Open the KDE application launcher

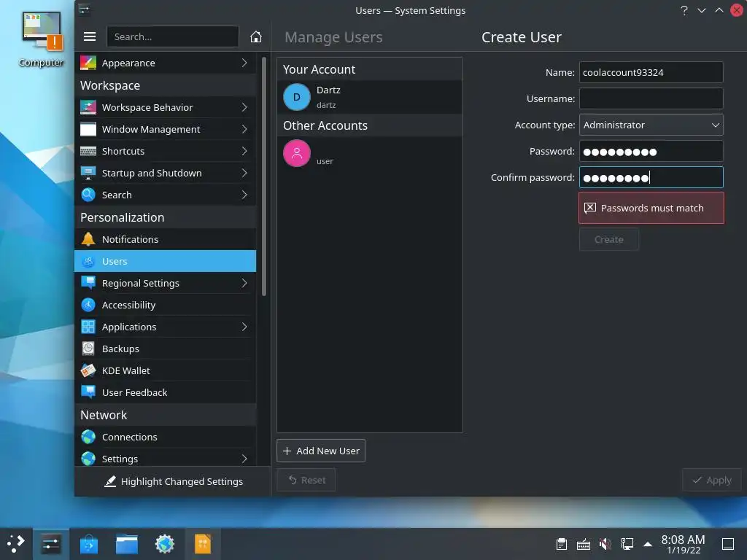[15, 543]
